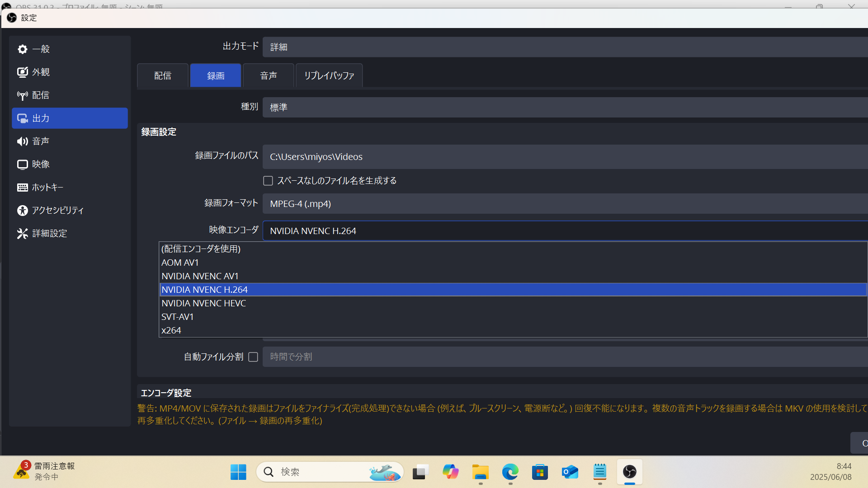Open the 一般 settings gear icon

(23, 49)
